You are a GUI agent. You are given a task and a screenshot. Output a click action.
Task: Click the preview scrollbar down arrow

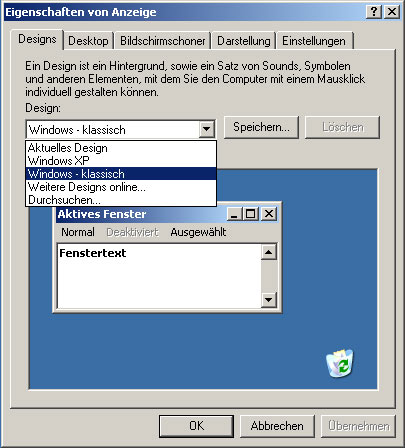269,300
